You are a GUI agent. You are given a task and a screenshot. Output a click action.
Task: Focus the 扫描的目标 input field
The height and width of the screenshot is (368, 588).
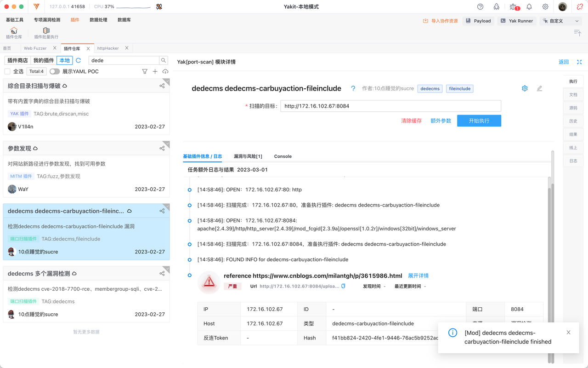point(390,106)
